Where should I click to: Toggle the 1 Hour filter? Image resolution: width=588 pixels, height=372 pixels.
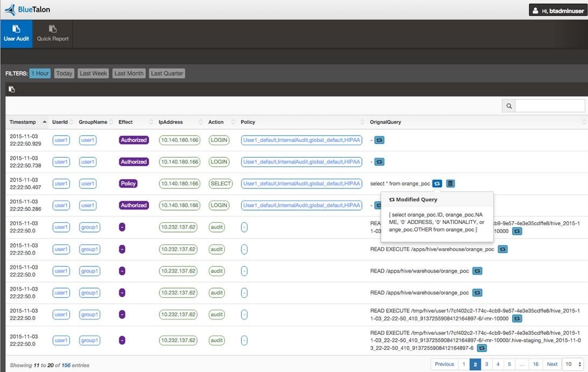coord(40,73)
